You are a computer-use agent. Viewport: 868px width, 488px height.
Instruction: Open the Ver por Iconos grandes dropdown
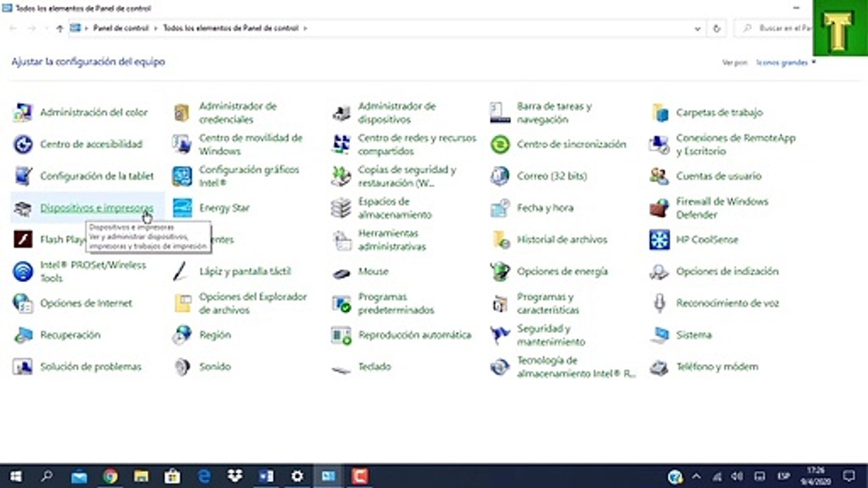786,62
